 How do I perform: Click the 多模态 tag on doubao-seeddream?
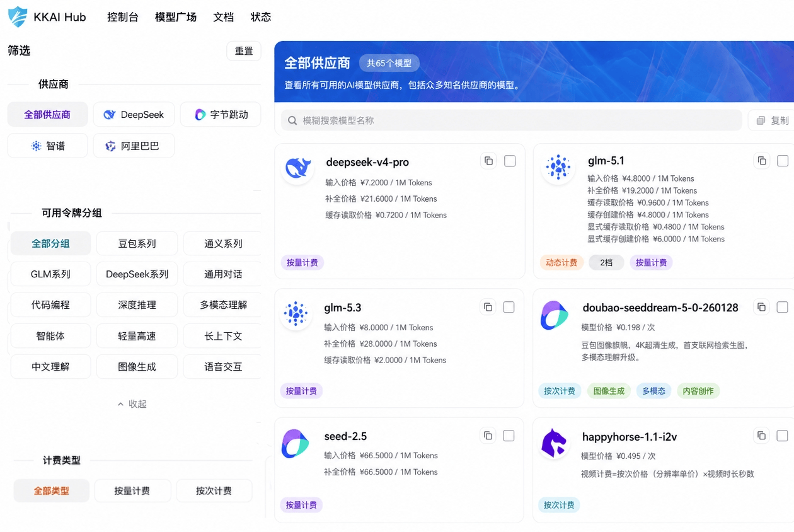click(x=654, y=391)
